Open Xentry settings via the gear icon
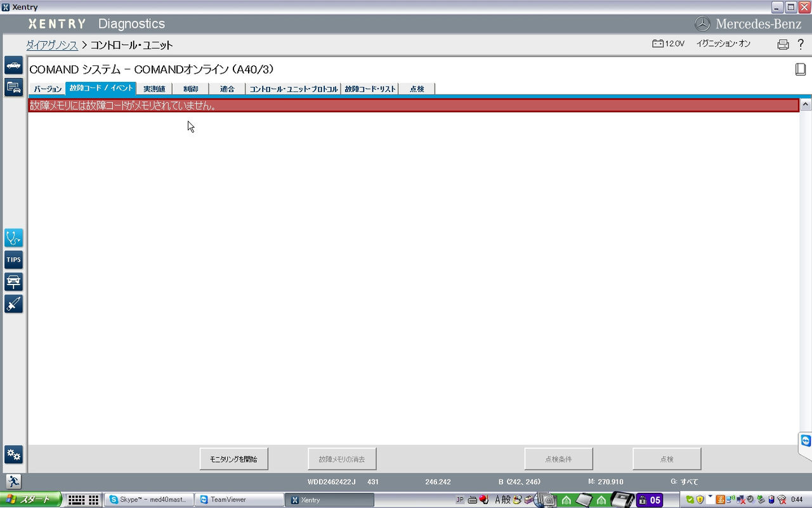The image size is (812, 508). [13, 455]
